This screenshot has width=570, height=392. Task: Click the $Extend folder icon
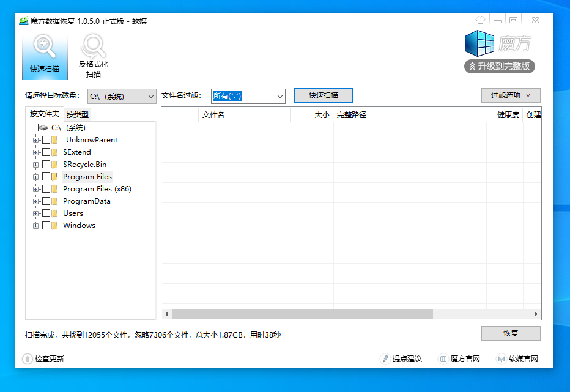coord(54,152)
